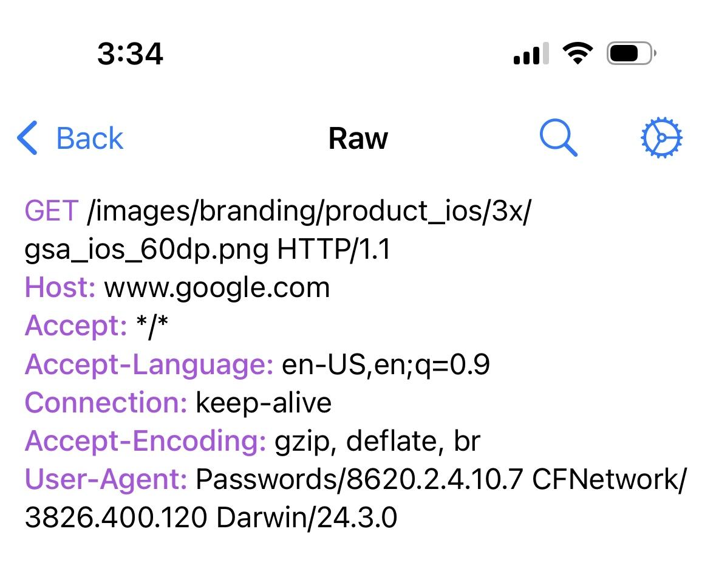Select the Accept-Encoding header label
This screenshot has width=716, height=588.
pos(146,442)
